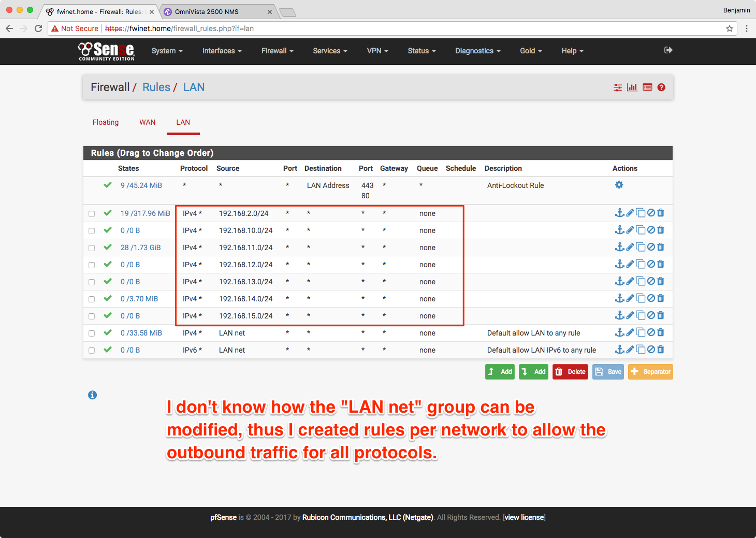756x538 pixels.
Task: Click the browser address bar URL field
Action: pos(362,28)
